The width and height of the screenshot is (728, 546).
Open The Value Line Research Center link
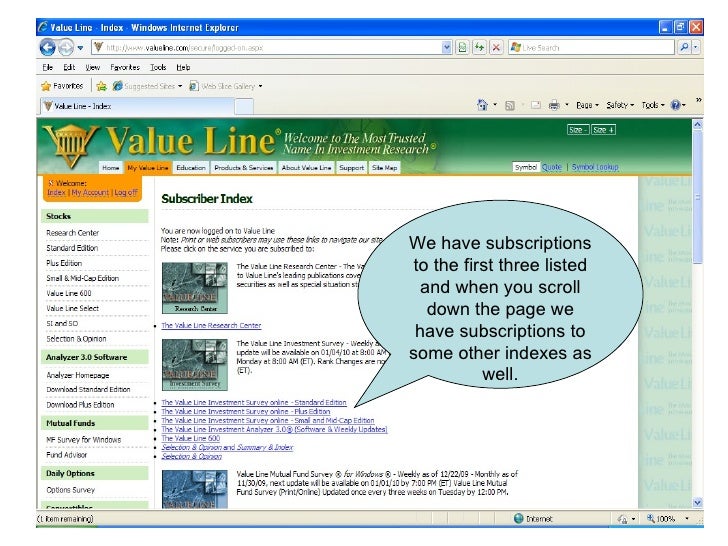[x=211, y=325]
